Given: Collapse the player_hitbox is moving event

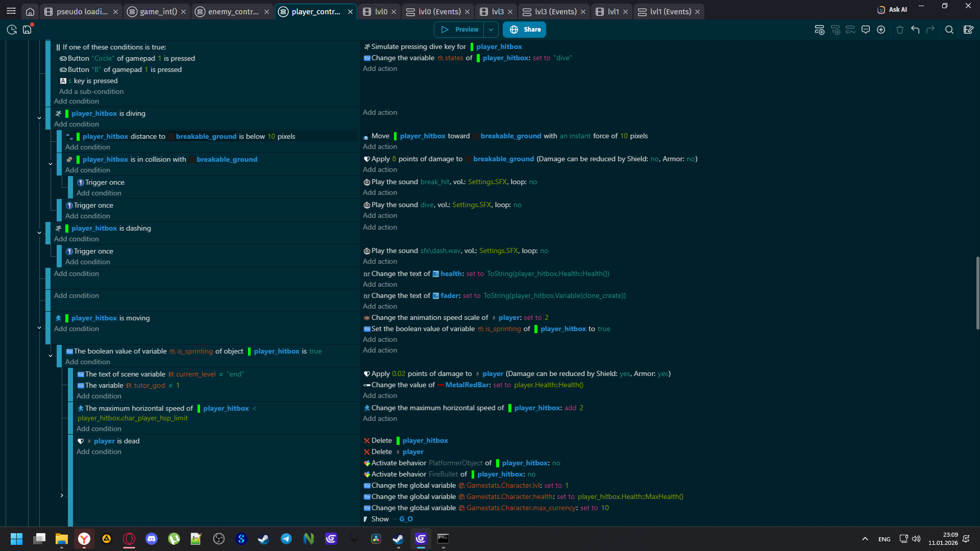Looking at the screenshot, I should (x=39, y=328).
